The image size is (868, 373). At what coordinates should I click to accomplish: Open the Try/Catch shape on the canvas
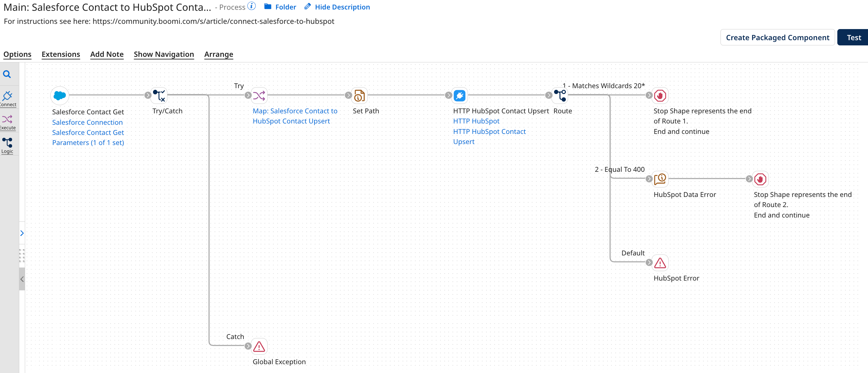tap(159, 95)
